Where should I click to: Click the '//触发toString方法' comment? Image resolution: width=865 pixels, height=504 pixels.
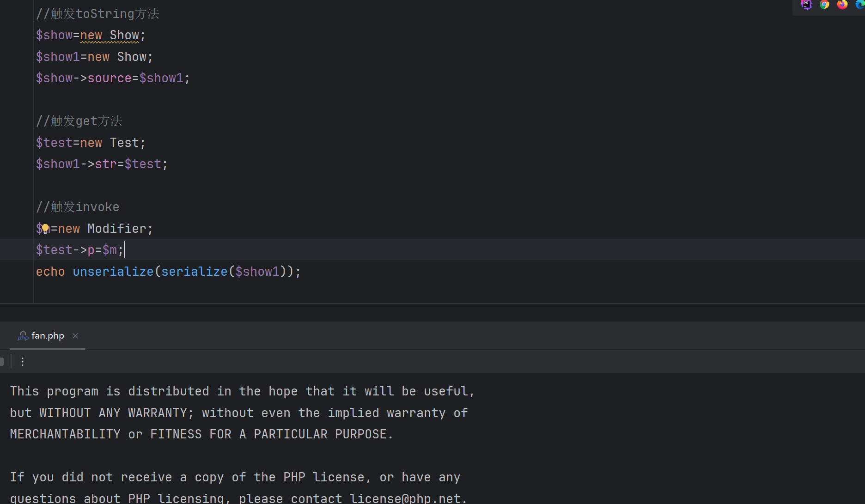pyautogui.click(x=97, y=14)
